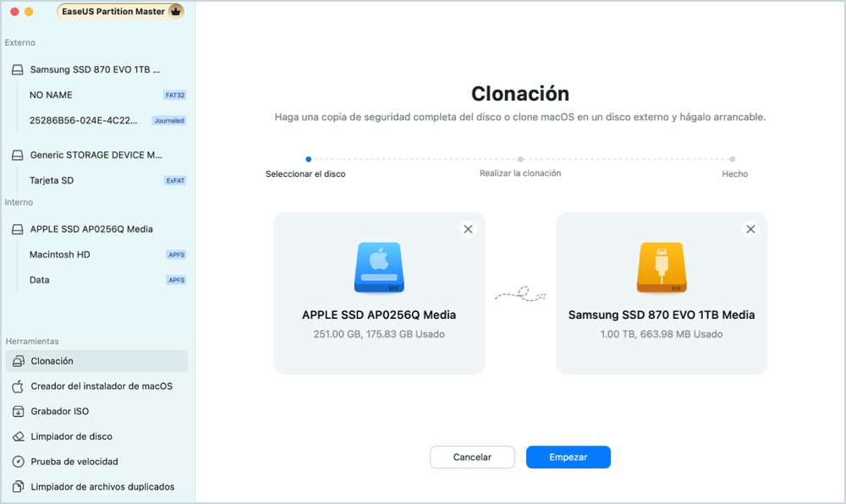Click the eraser icon for Limpiador de disco
Image resolution: width=846 pixels, height=504 pixels.
[x=19, y=436]
